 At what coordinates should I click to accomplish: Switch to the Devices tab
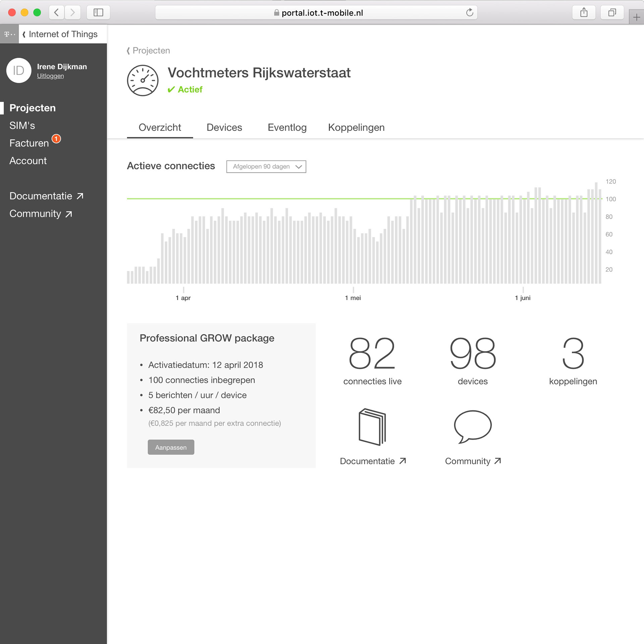224,127
